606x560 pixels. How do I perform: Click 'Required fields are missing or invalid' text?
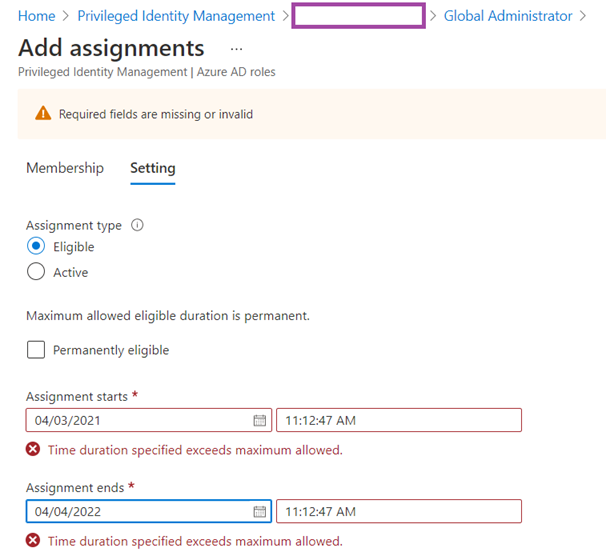(156, 114)
